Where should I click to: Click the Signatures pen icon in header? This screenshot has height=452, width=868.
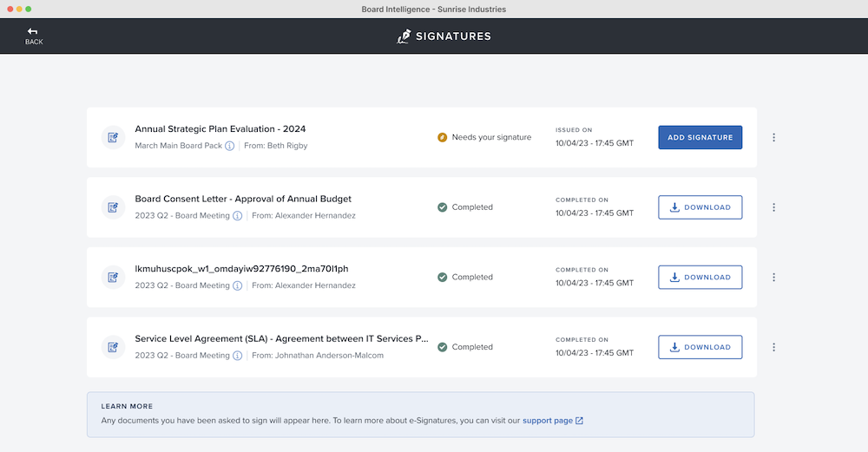pyautogui.click(x=404, y=36)
